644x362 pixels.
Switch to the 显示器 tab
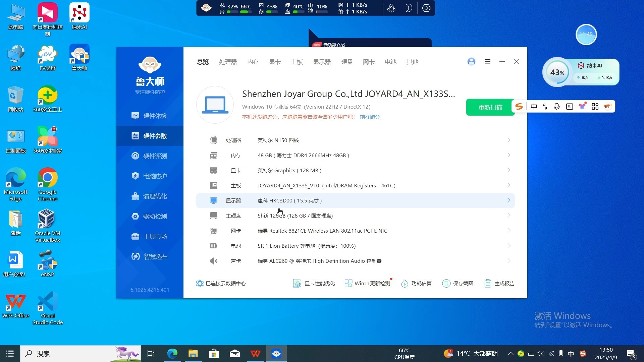click(x=322, y=62)
